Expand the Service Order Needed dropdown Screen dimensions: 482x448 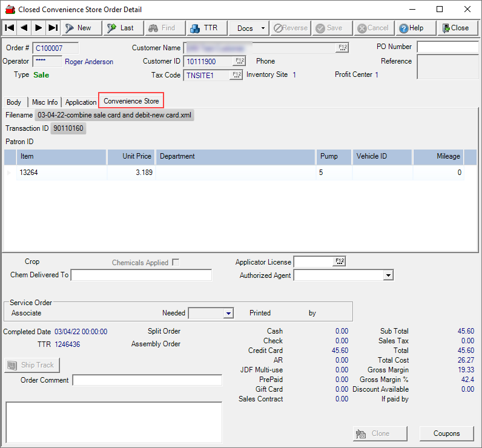pos(228,313)
